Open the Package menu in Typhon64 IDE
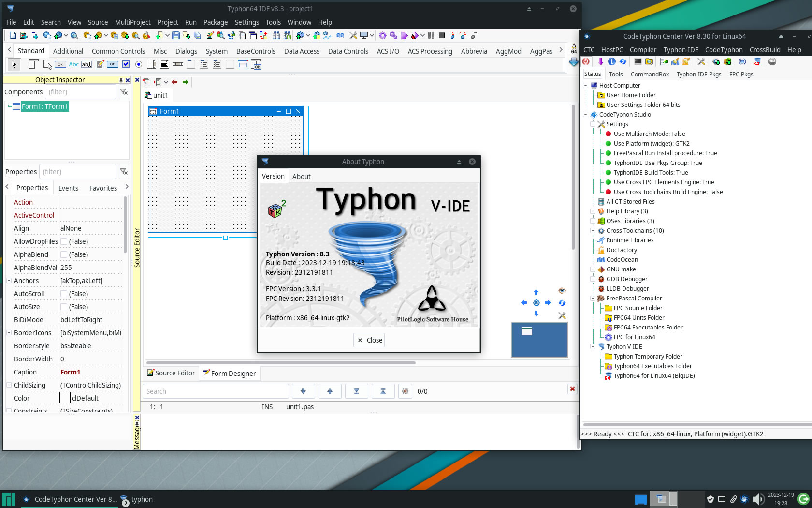Viewport: 812px width, 508px height. tap(216, 22)
